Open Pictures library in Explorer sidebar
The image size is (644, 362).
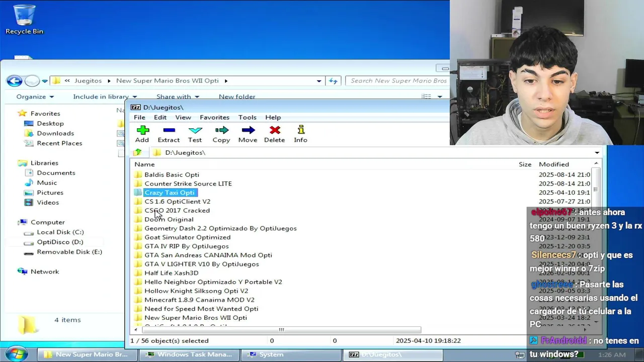(x=50, y=193)
